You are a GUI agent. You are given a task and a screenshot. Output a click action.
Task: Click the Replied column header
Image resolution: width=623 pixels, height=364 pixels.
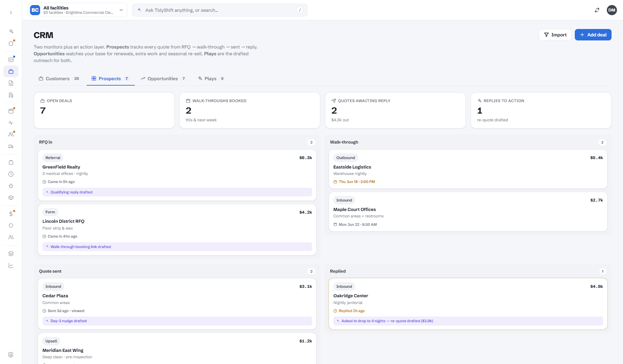[x=338, y=271]
